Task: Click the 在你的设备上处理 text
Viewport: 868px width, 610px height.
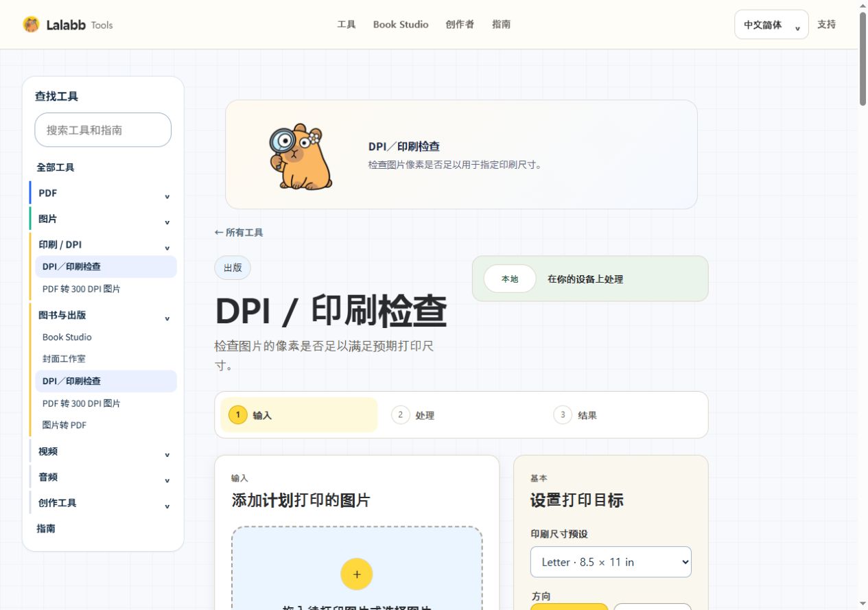Action: (x=585, y=279)
